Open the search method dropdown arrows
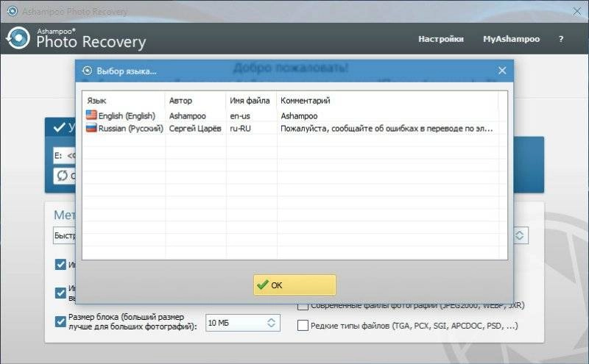 point(520,235)
